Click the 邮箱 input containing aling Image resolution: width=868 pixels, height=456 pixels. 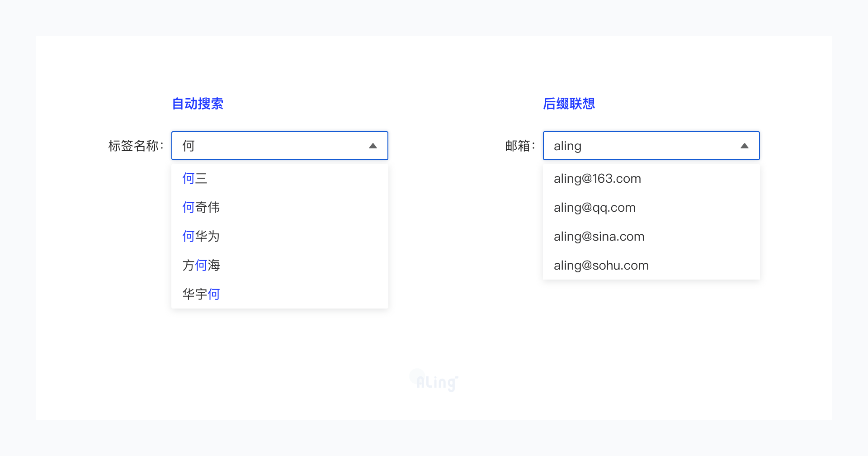point(642,146)
